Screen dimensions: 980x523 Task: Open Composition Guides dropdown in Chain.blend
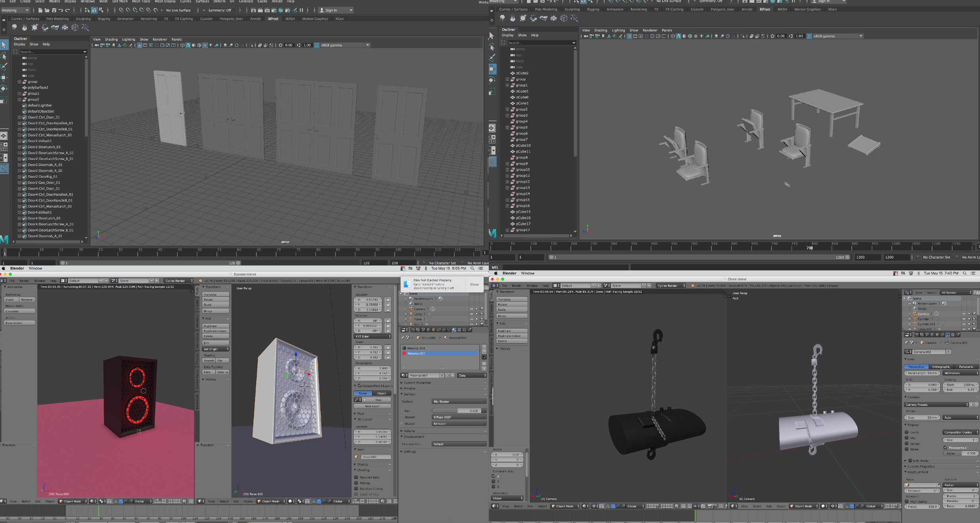tap(960, 432)
